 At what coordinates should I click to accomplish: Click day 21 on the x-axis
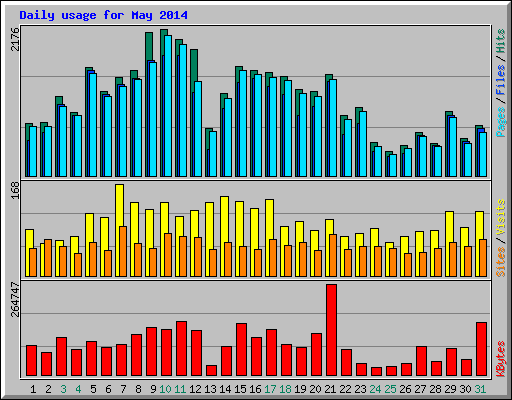[x=330, y=389]
